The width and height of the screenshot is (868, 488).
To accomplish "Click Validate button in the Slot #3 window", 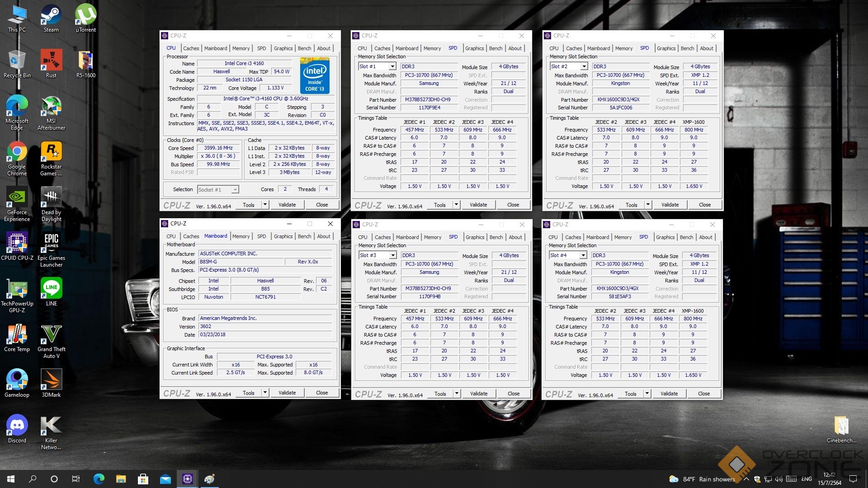I will pos(479,394).
